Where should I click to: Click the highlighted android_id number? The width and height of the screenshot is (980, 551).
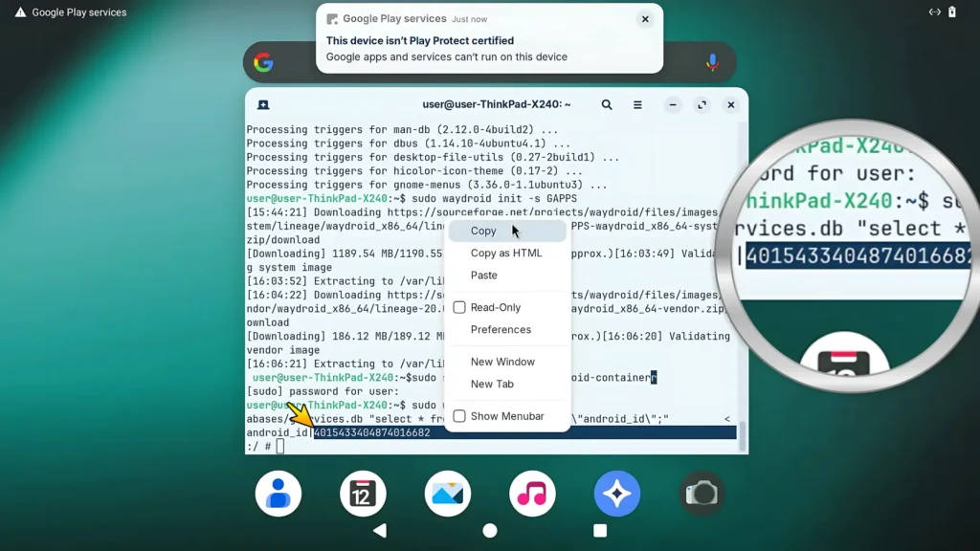tap(372, 433)
